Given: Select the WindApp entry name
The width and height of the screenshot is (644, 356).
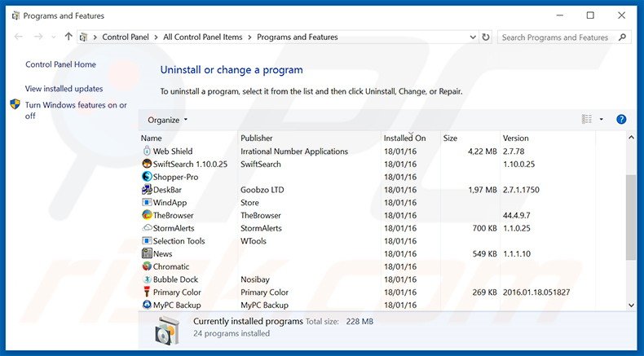Looking at the screenshot, I should pos(170,202).
